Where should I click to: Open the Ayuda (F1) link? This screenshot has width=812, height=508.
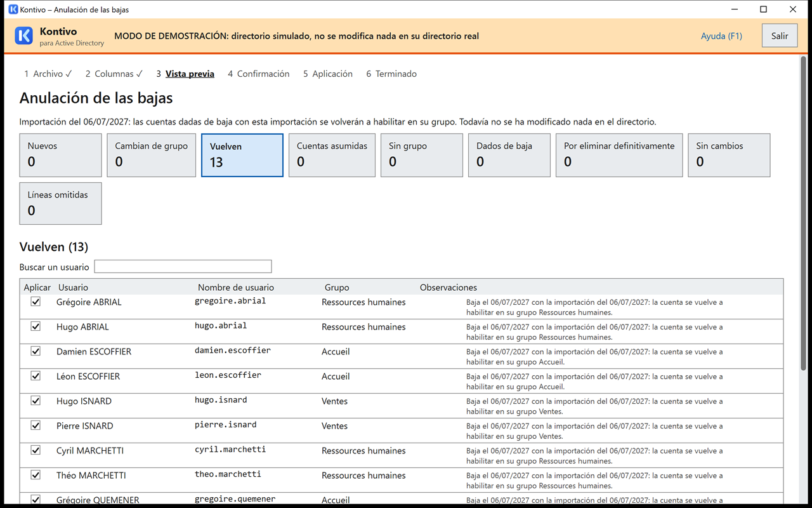coord(721,36)
